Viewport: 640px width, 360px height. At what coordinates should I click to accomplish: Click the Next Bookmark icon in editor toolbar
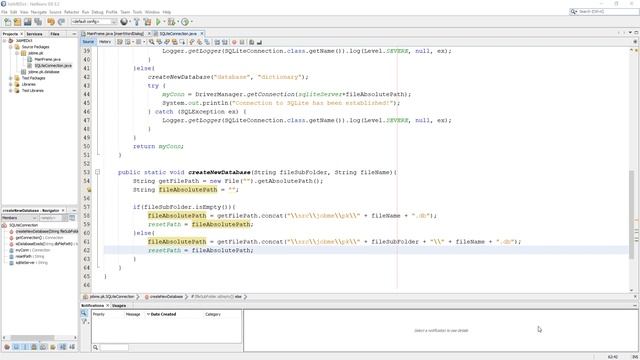coord(200,42)
